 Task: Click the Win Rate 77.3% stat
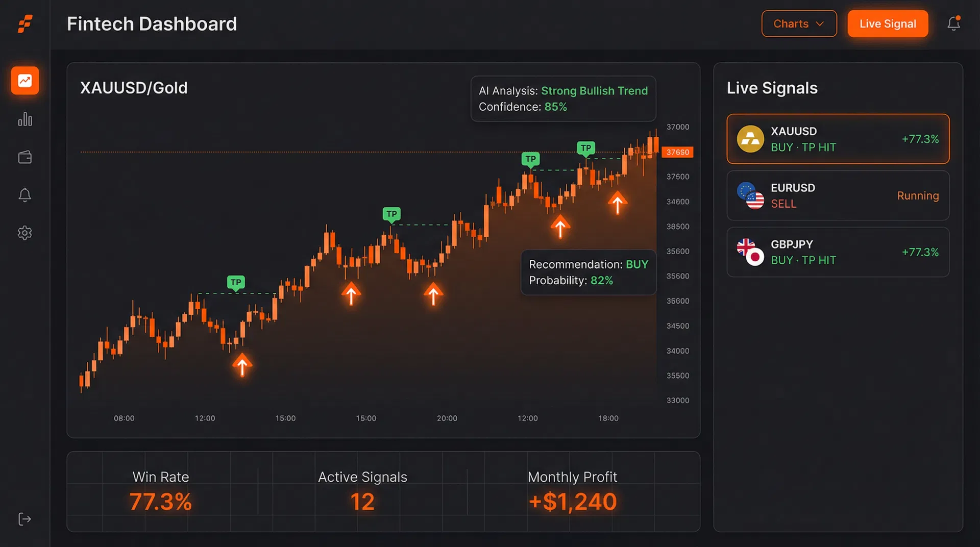[x=161, y=492]
